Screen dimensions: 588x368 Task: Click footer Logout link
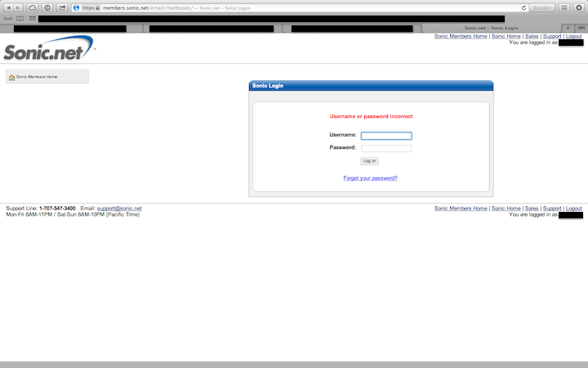(574, 209)
